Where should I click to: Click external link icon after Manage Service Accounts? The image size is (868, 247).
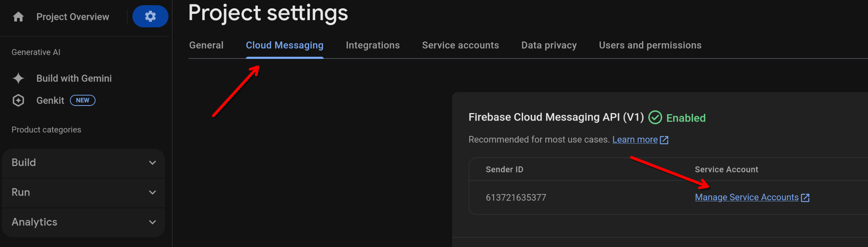click(x=805, y=198)
